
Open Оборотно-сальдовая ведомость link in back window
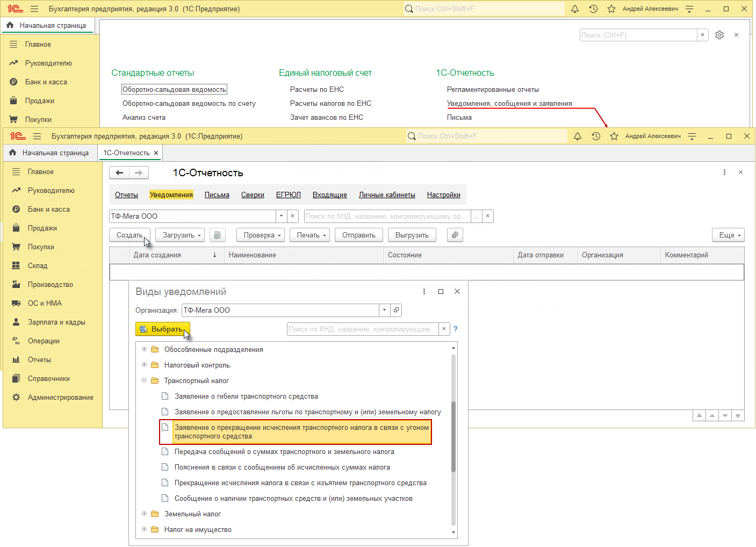pos(174,89)
